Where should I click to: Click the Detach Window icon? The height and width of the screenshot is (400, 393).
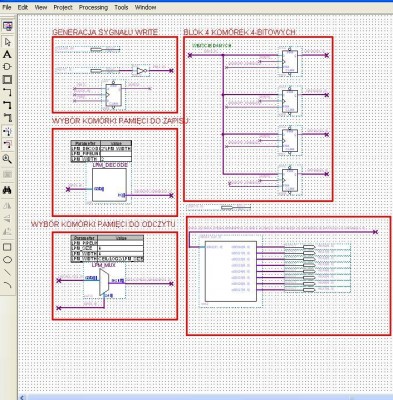click(x=7, y=26)
